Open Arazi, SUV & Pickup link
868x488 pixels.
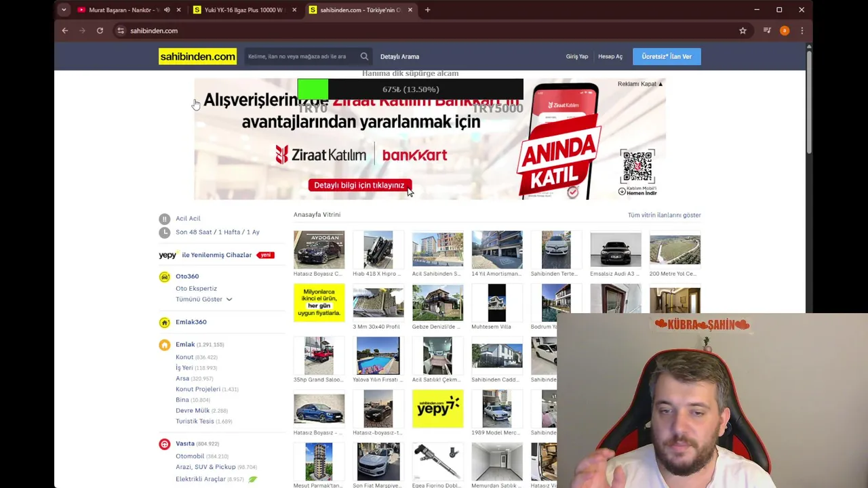click(205, 467)
